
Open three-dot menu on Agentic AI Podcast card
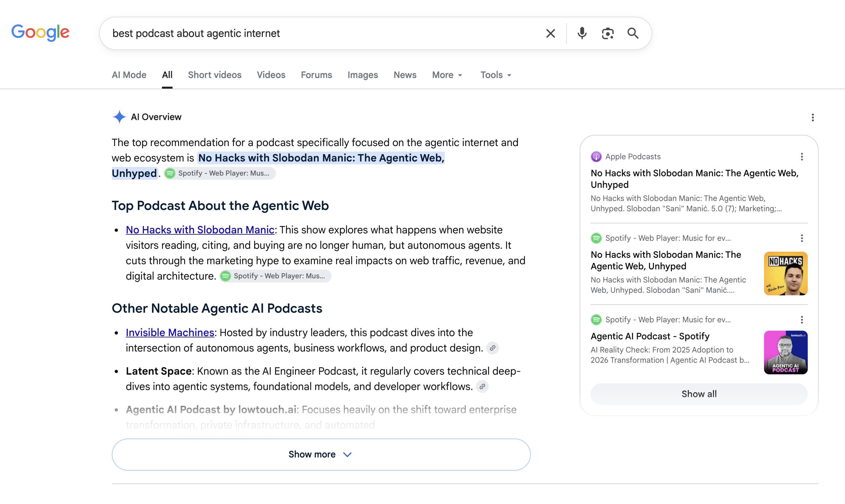(x=802, y=320)
